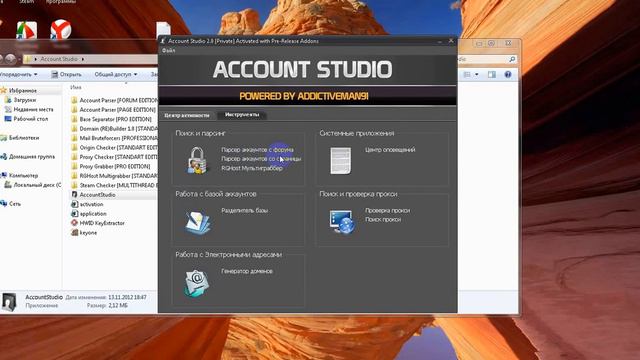The width and height of the screenshot is (640, 360).
Task: Open Парсер аккаунтов с форума
Action: pos(257,150)
